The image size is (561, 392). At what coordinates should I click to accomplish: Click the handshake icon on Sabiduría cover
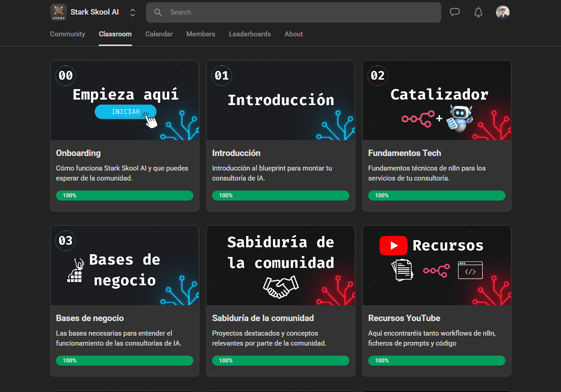[x=281, y=287]
